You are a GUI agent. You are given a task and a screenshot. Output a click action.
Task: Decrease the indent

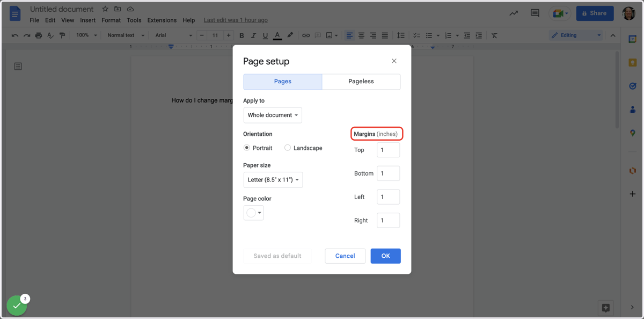[x=467, y=35]
